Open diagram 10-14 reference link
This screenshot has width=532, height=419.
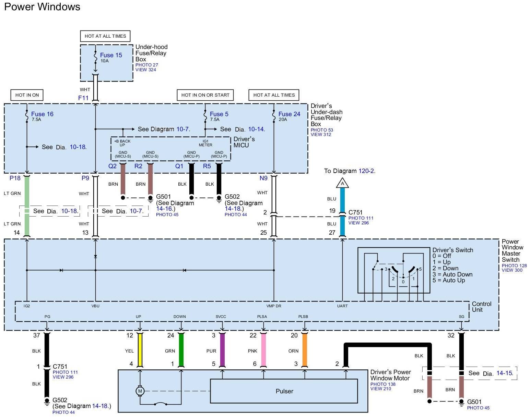256,129
